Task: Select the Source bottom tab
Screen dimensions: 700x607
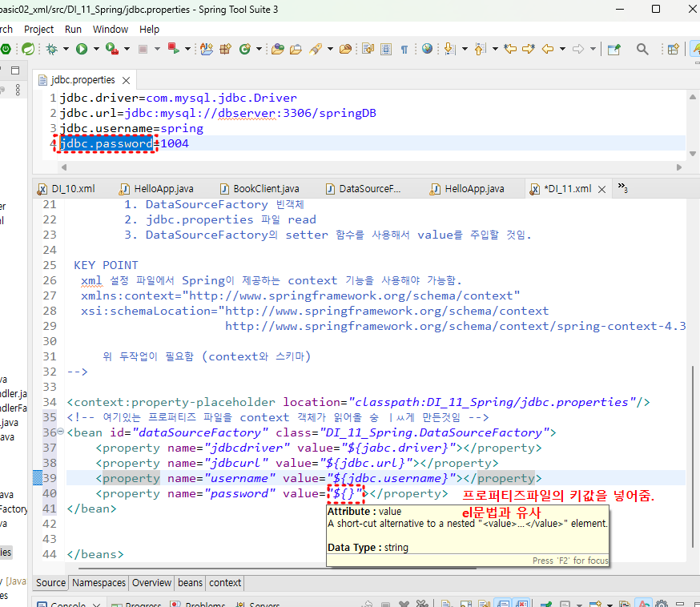Action: click(x=51, y=582)
